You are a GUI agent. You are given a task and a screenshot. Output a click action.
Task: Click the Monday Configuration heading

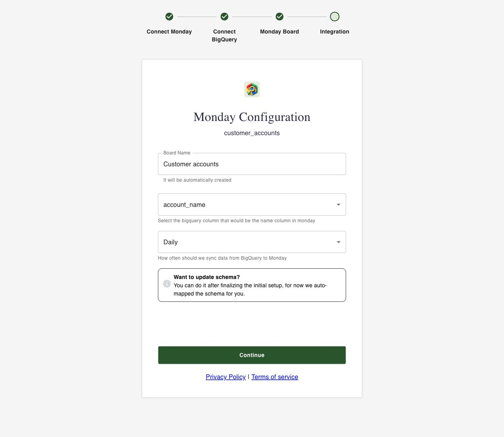[x=252, y=117]
